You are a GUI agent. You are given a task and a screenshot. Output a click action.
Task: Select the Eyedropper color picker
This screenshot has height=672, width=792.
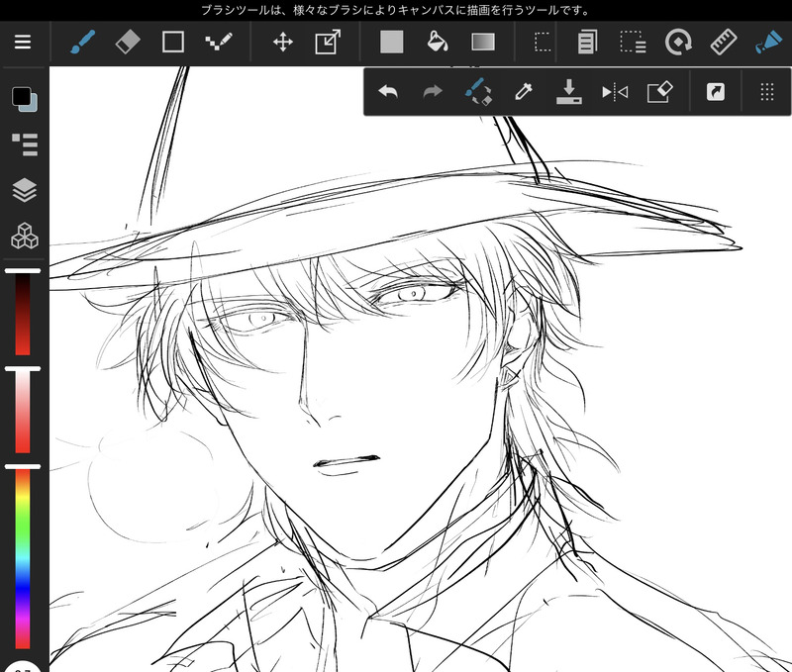tap(524, 92)
